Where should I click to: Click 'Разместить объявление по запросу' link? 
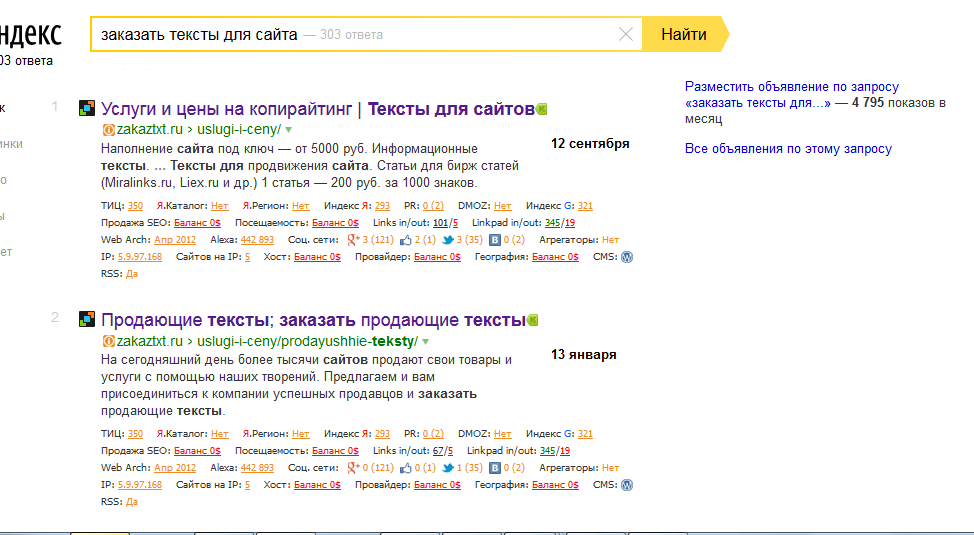pyautogui.click(x=792, y=88)
